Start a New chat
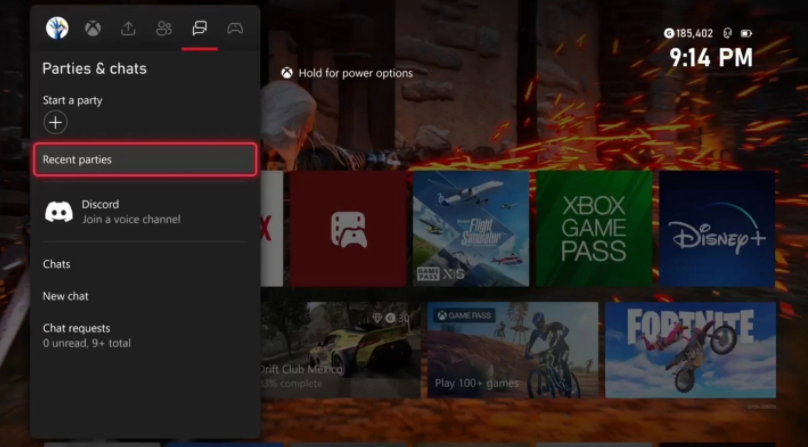The width and height of the screenshot is (808, 447). (66, 296)
